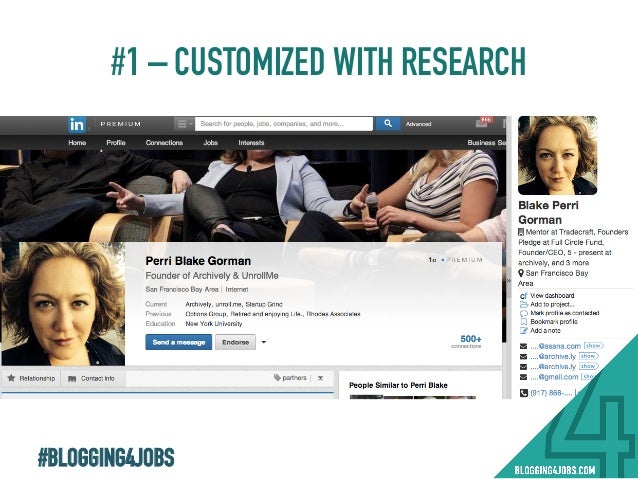Click the sidebar photo of Blake Perri Gorman
Viewport: 638px width, 479px height.
click(557, 155)
